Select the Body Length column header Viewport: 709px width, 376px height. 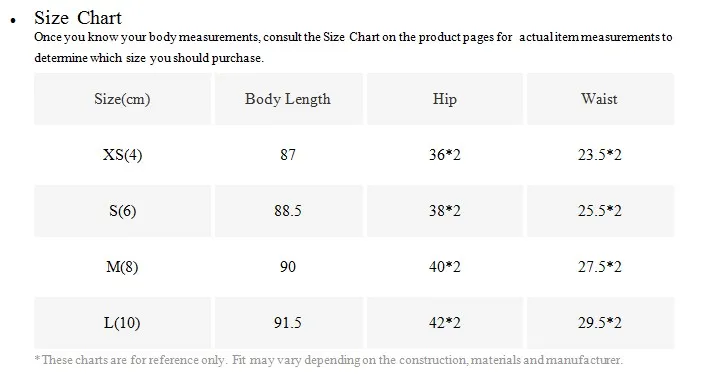coord(288,99)
